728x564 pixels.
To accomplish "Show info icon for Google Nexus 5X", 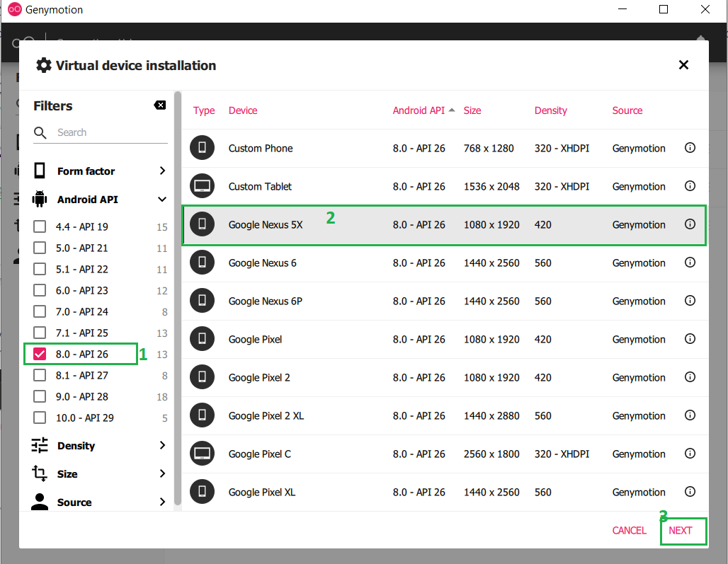I will [690, 224].
